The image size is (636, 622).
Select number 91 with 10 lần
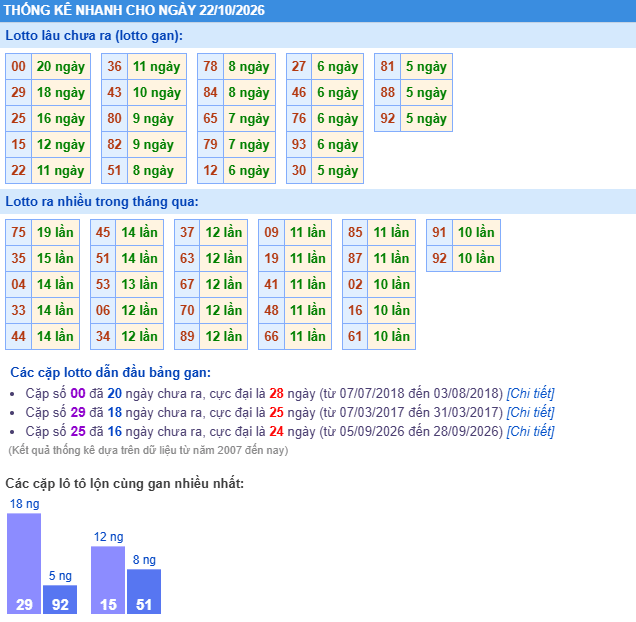[x=439, y=232]
